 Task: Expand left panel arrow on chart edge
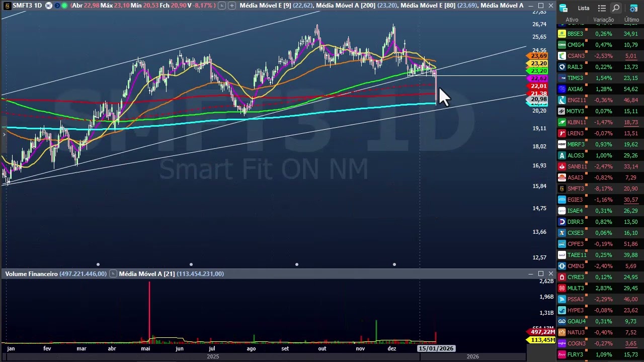click(x=4, y=134)
